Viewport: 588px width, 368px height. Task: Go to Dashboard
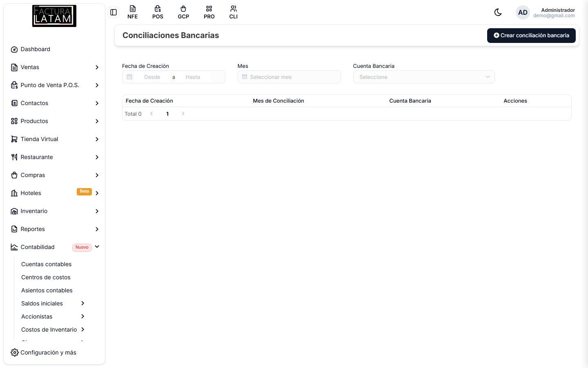tap(54, 49)
